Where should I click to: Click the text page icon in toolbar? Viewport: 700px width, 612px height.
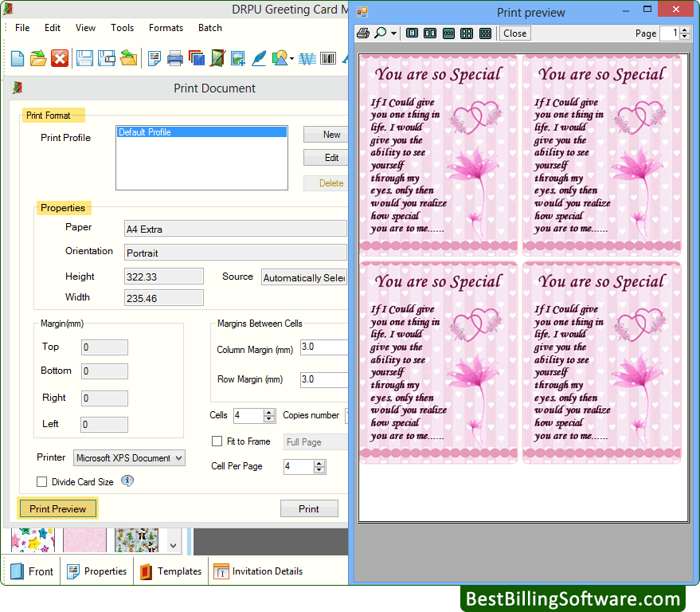point(154,58)
